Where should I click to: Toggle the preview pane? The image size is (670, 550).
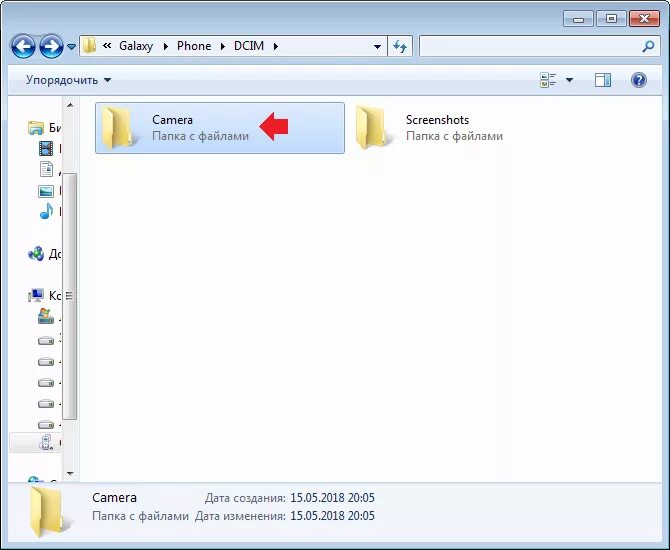coord(603,80)
